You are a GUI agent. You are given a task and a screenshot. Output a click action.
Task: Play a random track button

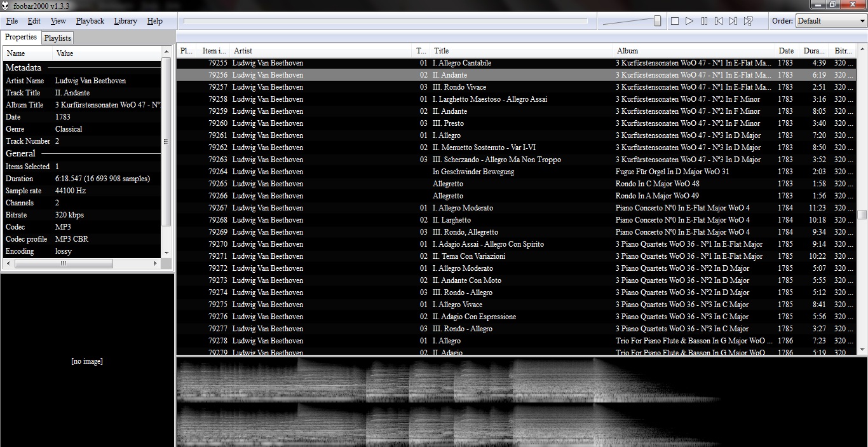[x=749, y=21]
